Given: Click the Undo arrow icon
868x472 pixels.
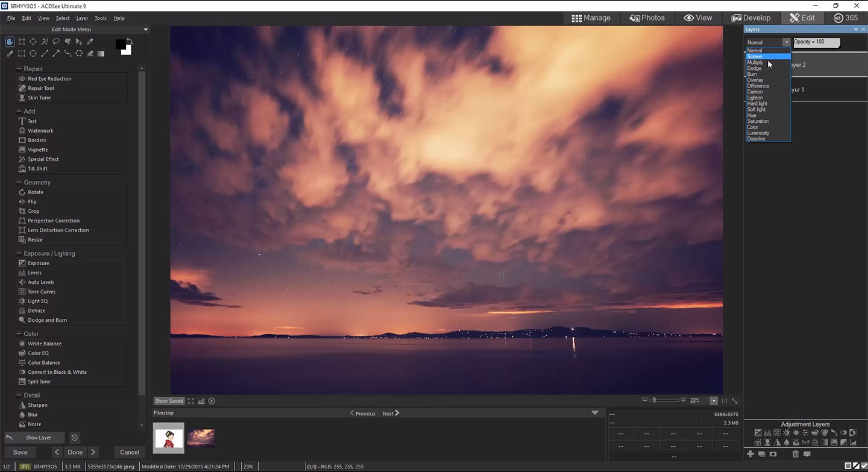Looking at the screenshot, I should [10, 438].
